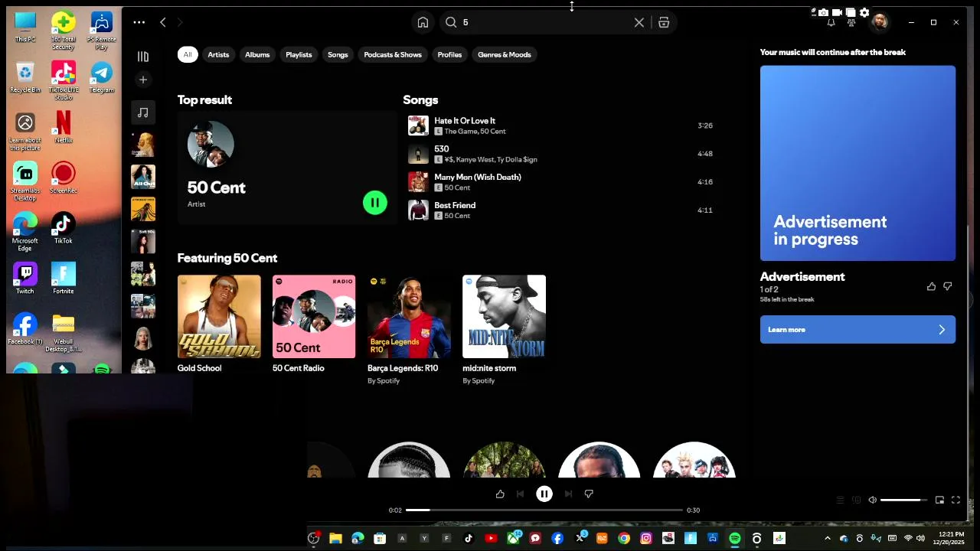Open YouTube from the taskbar
The height and width of the screenshot is (551, 980).
pyautogui.click(x=491, y=539)
